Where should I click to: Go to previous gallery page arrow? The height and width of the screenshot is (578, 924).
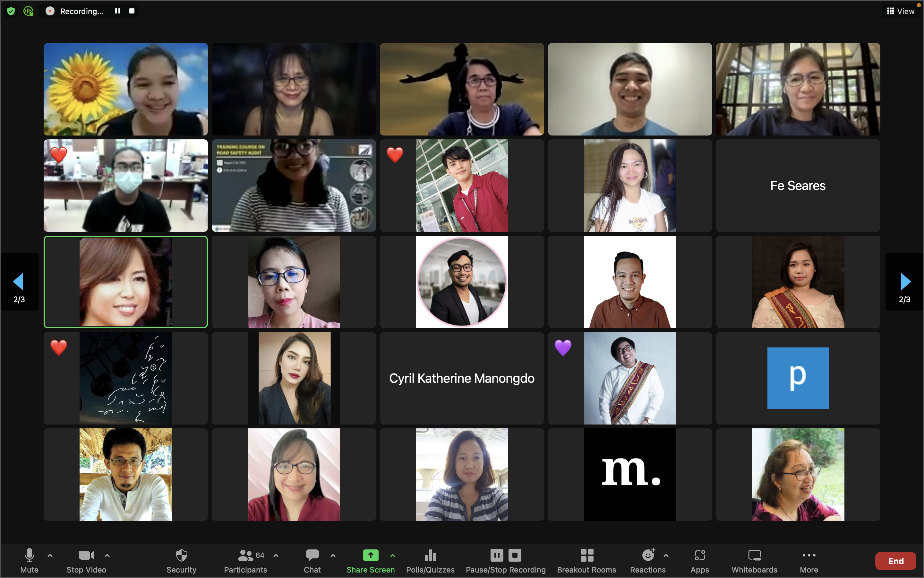click(19, 282)
